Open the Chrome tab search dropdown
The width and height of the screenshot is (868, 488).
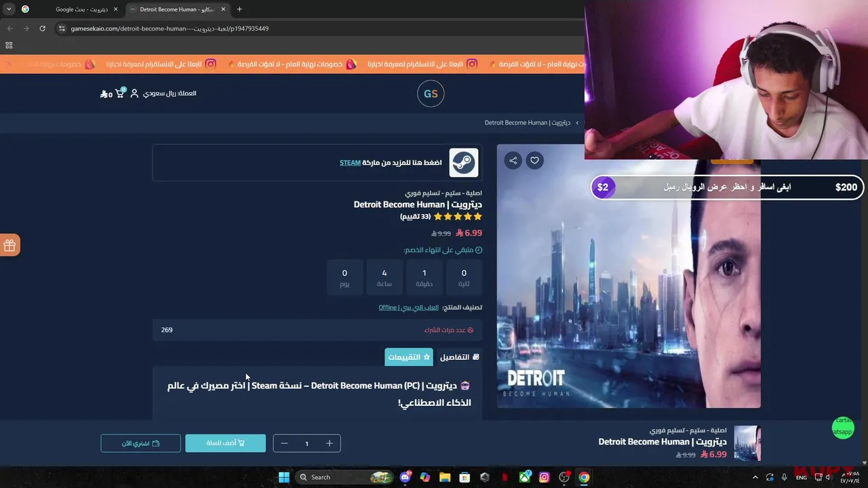(x=9, y=9)
